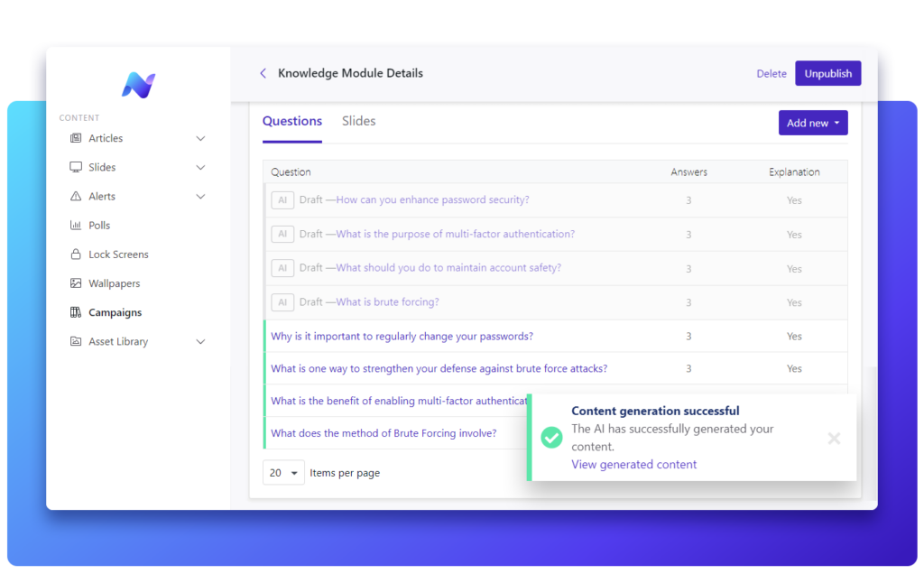Open the Articles section in the sidebar

coord(78,138)
